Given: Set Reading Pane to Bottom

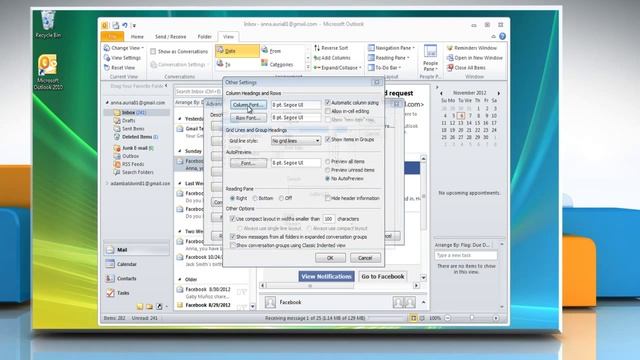Looking at the screenshot, I should pos(255,198).
